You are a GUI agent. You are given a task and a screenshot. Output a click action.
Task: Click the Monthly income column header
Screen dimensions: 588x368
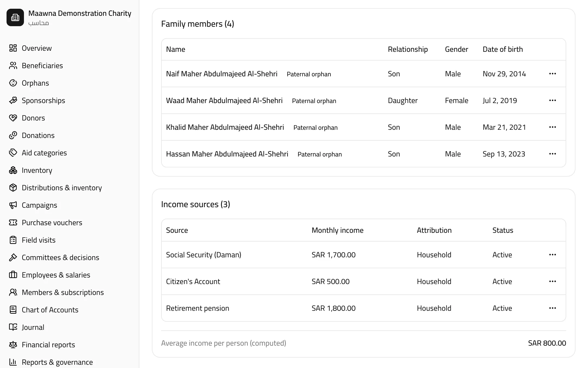coord(338,230)
